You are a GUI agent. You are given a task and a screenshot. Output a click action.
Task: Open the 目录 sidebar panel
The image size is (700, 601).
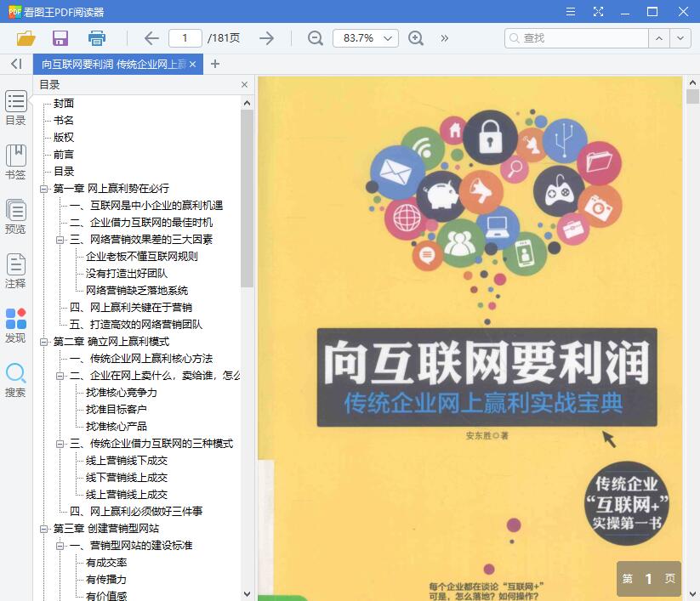coord(15,108)
